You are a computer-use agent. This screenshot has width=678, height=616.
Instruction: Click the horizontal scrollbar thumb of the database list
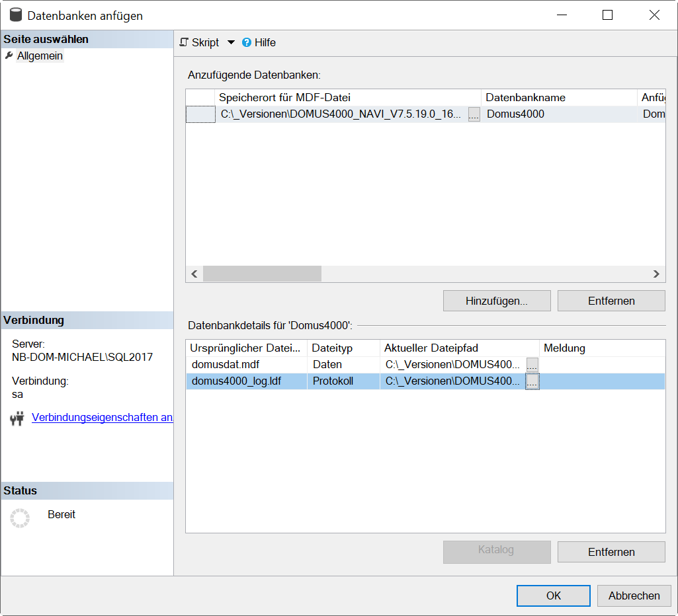point(262,274)
